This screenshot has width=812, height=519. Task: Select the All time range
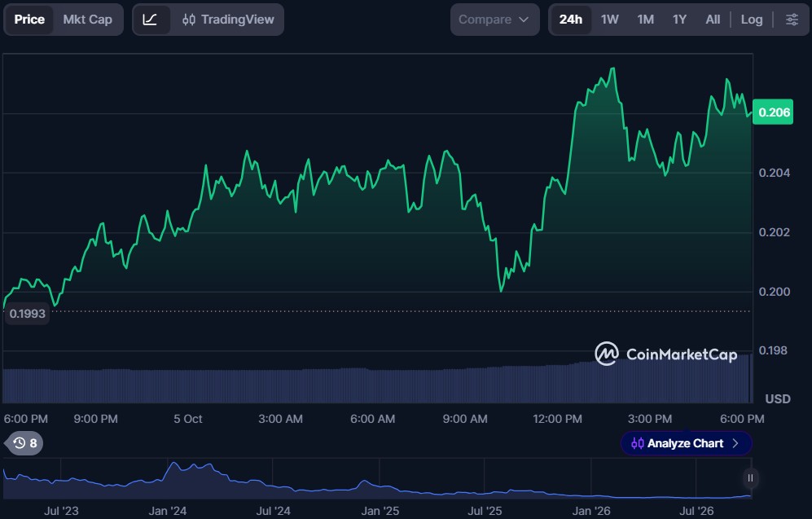click(x=713, y=20)
